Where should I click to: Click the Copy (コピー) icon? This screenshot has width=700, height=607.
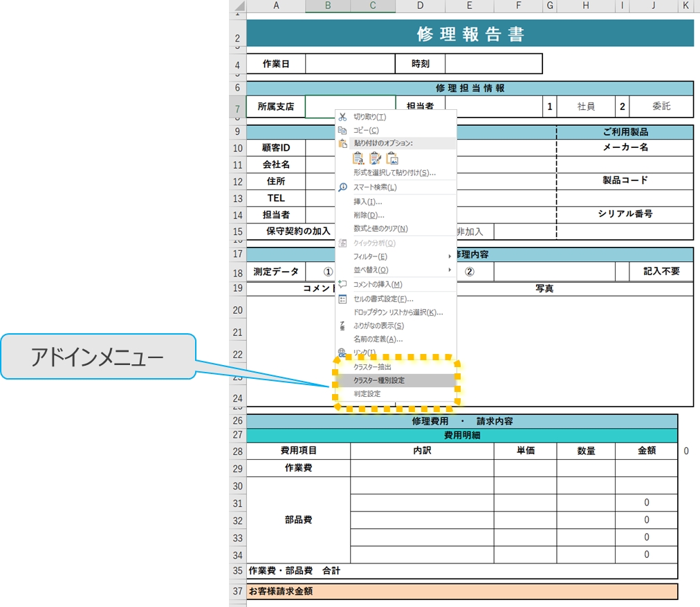pos(342,130)
